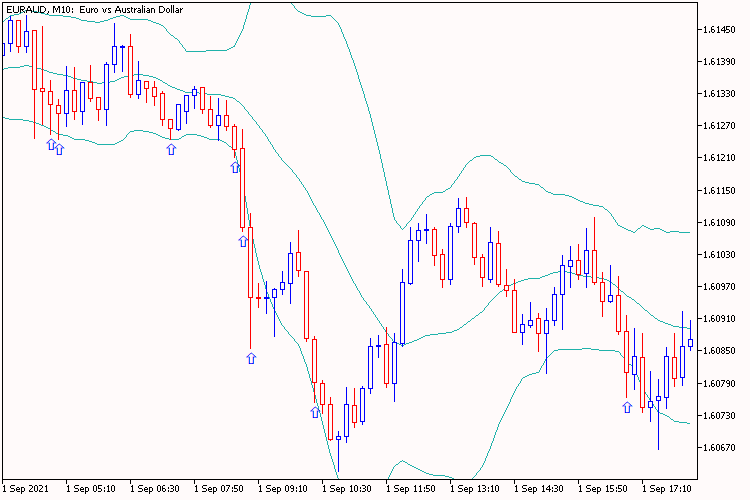Click the 1.61390 price label
The image size is (750, 500).
pos(719,62)
